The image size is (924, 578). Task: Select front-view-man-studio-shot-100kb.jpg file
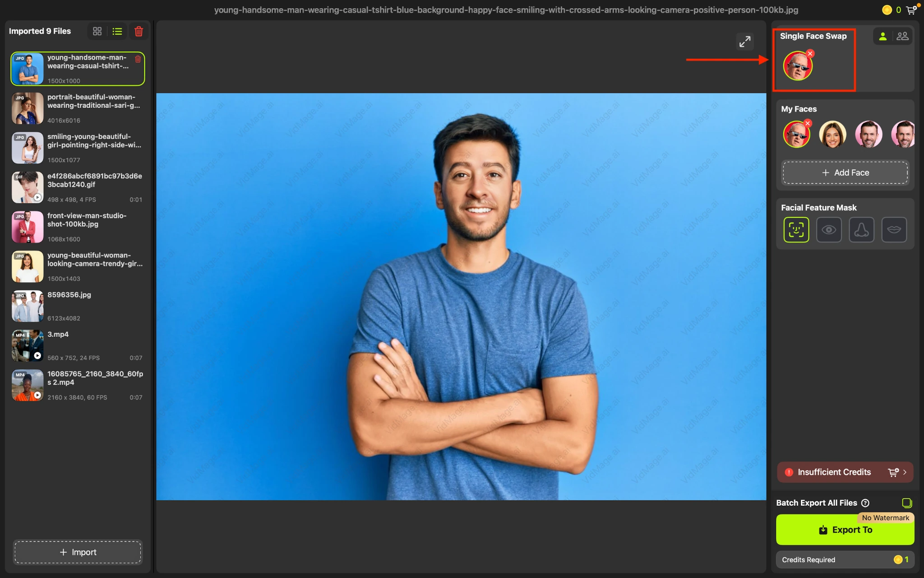click(x=78, y=227)
